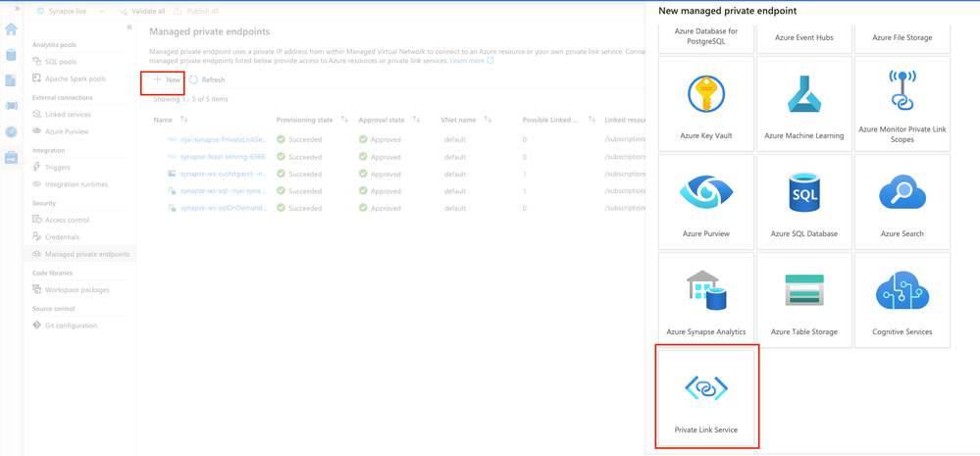Click the Git configuration diamond icon
This screenshot has height=456, width=980.
(37, 326)
